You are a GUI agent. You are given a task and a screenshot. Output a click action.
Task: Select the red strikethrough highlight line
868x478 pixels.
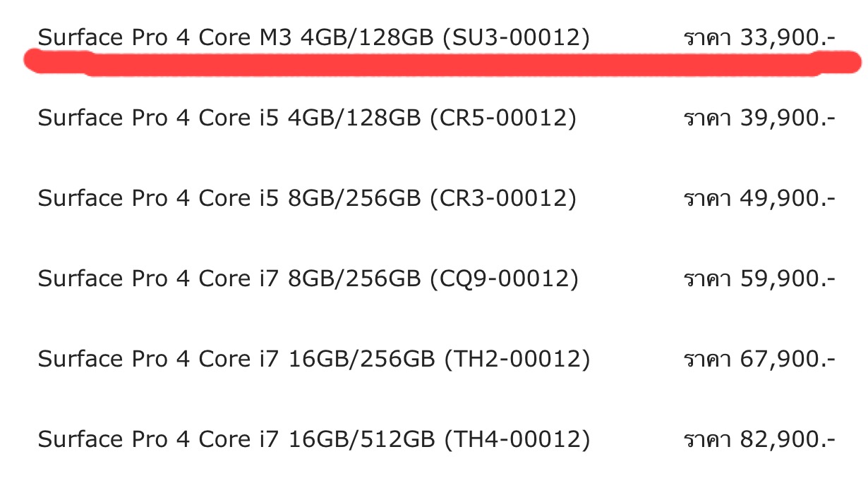click(442, 63)
